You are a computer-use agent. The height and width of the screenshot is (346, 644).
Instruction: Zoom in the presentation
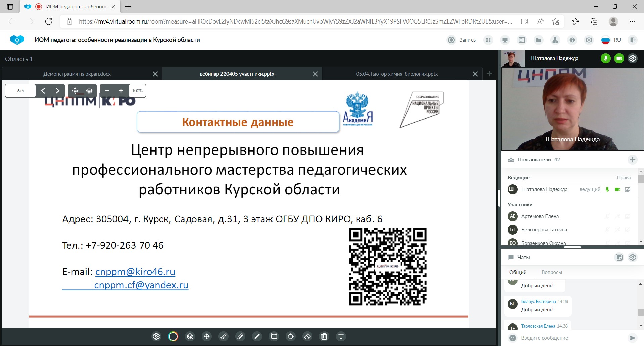click(x=121, y=91)
